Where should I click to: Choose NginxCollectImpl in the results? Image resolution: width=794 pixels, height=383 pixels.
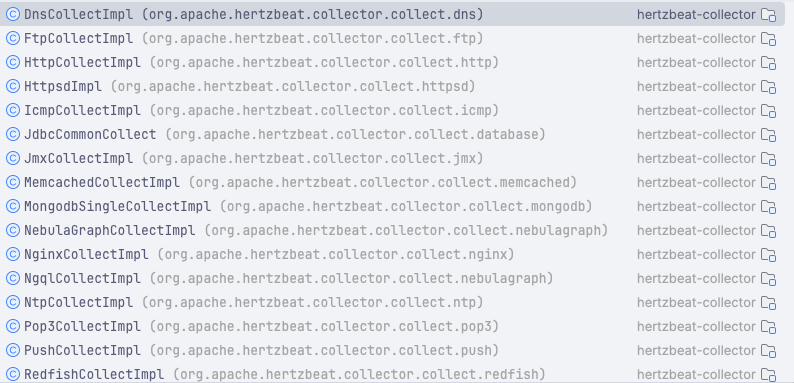tap(392, 254)
